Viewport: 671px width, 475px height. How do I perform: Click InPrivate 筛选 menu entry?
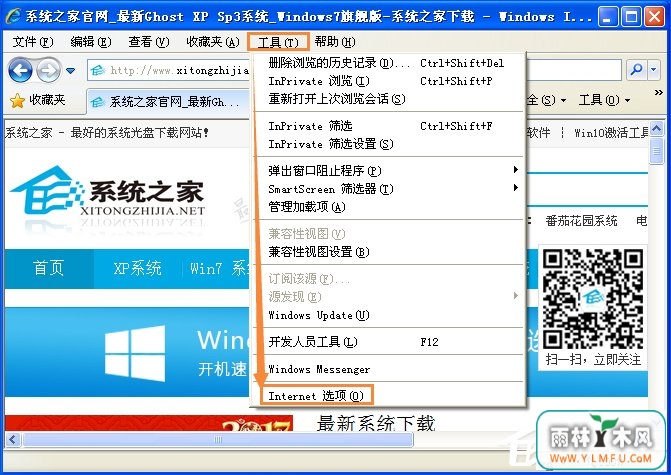pos(387,126)
